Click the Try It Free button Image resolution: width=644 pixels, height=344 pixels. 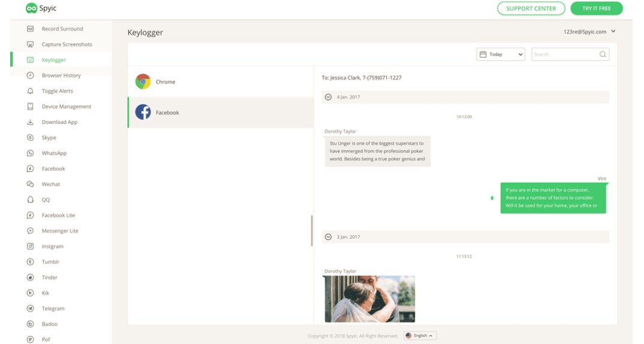(x=596, y=8)
